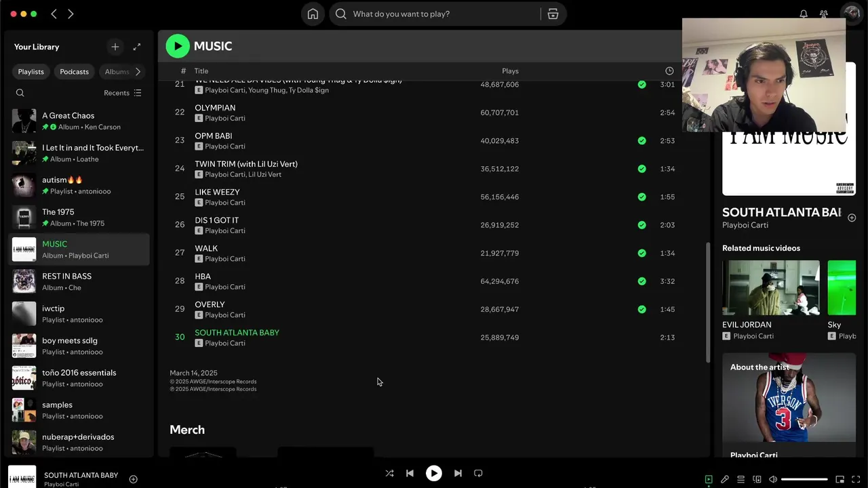Click the duration clock column header
Image resolution: width=868 pixels, height=488 pixels.
[x=669, y=70]
